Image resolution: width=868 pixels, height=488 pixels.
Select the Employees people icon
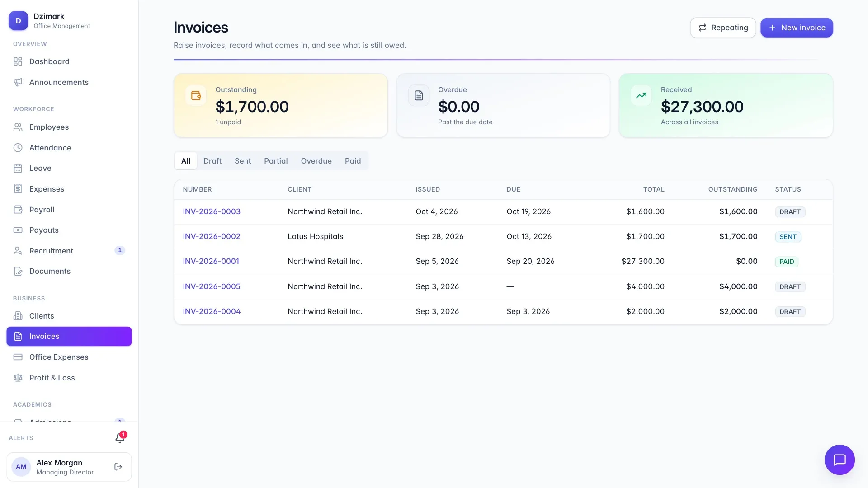pyautogui.click(x=18, y=127)
